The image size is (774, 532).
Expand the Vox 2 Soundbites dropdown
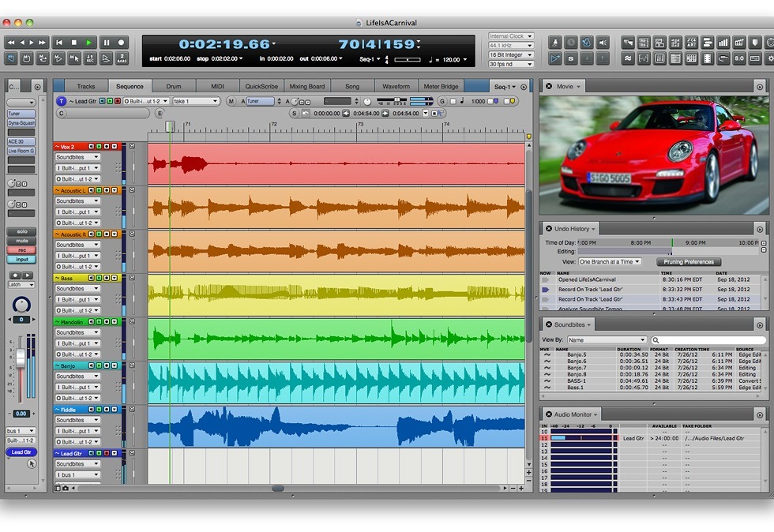tap(77, 157)
